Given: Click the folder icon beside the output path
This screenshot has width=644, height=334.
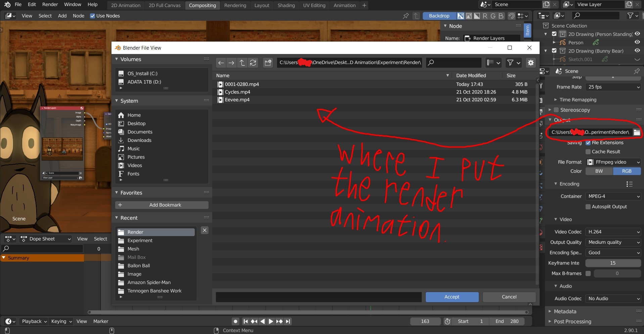Looking at the screenshot, I should tap(637, 132).
